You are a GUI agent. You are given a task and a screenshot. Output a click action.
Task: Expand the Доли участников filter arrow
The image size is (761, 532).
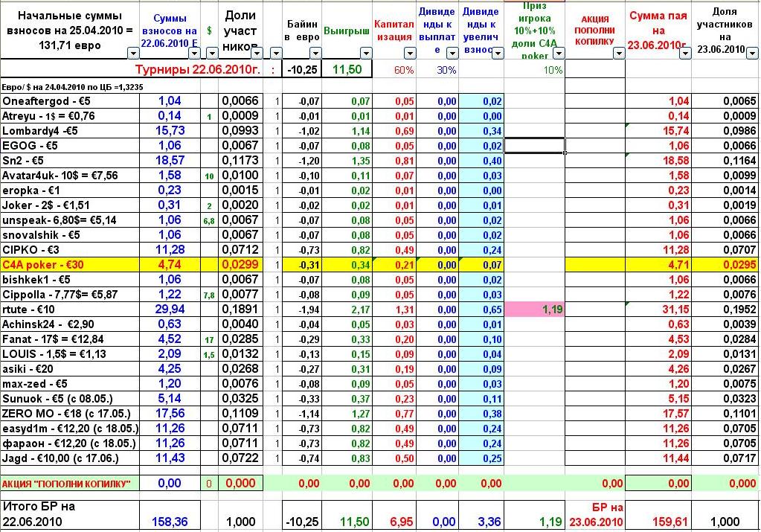[x=257, y=52]
